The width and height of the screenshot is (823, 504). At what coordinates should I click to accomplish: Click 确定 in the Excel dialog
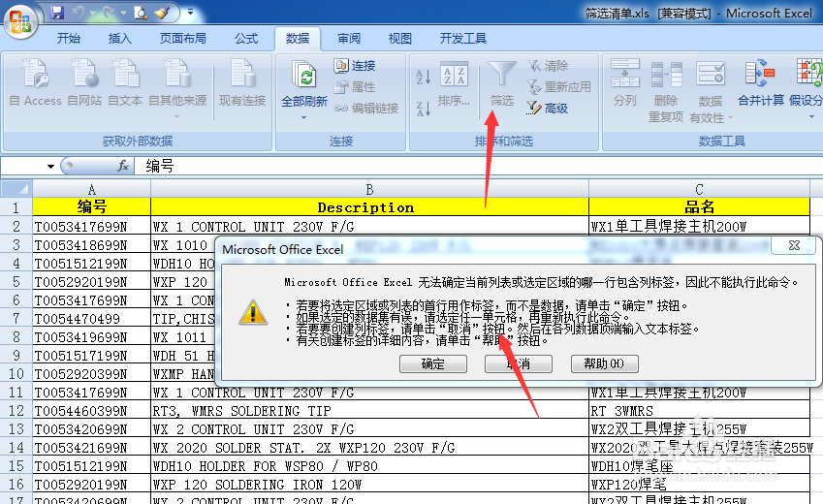point(433,363)
